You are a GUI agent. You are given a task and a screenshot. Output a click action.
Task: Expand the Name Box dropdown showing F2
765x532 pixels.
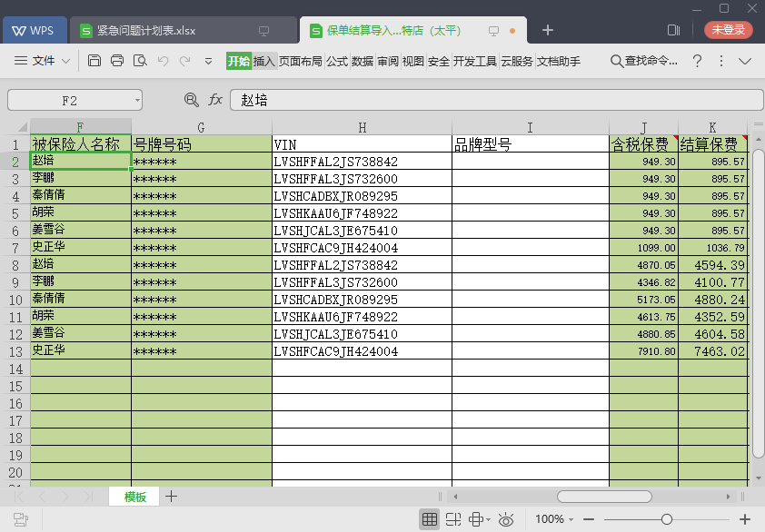(137, 100)
